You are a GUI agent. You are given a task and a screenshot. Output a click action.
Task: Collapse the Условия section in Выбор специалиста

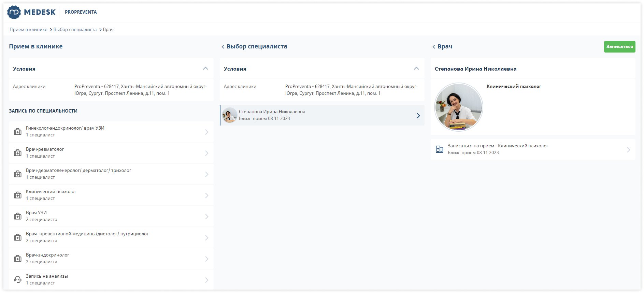pyautogui.click(x=416, y=69)
